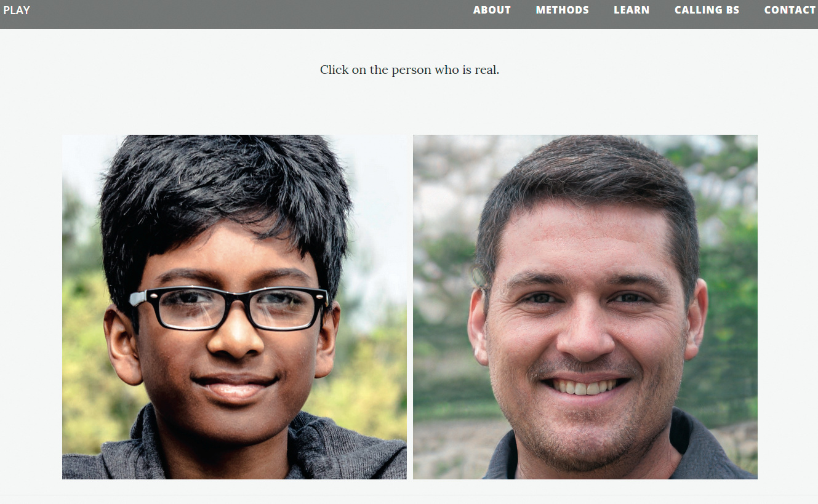Click empty gray area of navigation bar
The height and width of the screenshot is (504, 818).
point(246,14)
